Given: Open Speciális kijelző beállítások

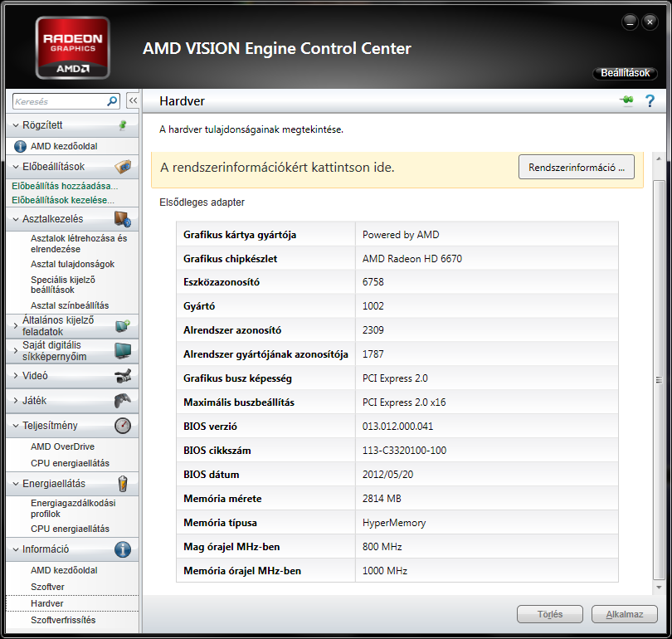Looking at the screenshot, I should [x=63, y=285].
